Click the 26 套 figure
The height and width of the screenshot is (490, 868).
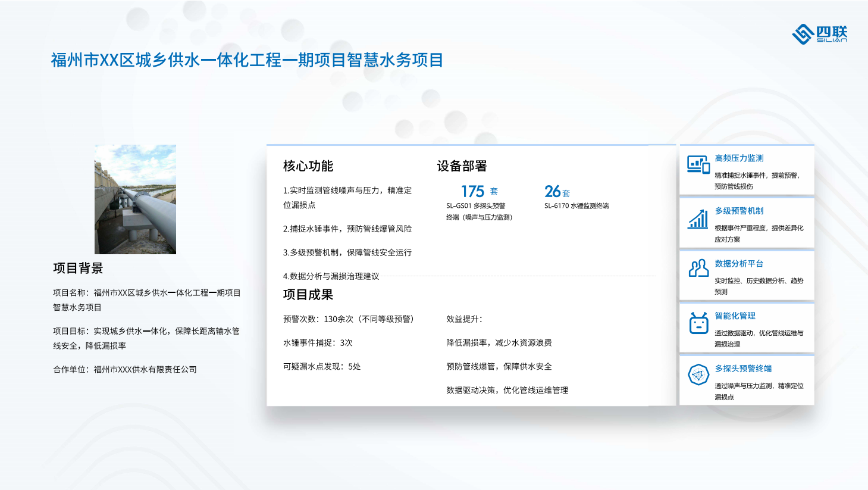pyautogui.click(x=557, y=191)
